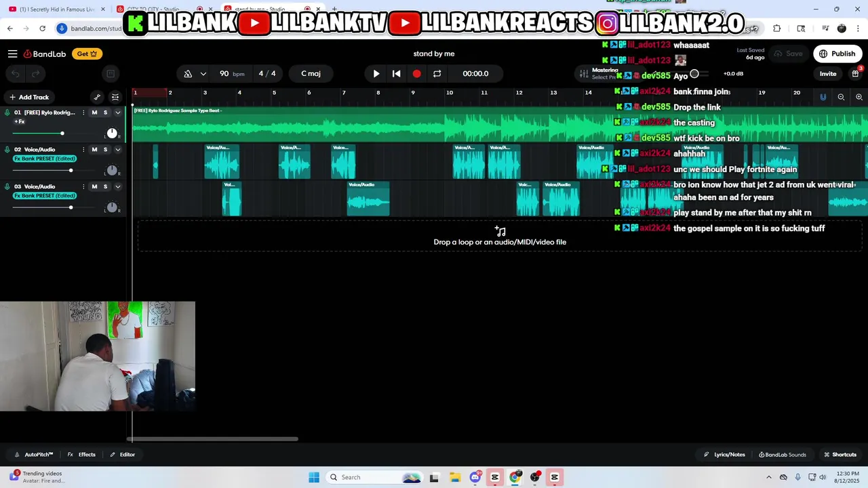Open the C maj key selector

point(311,73)
